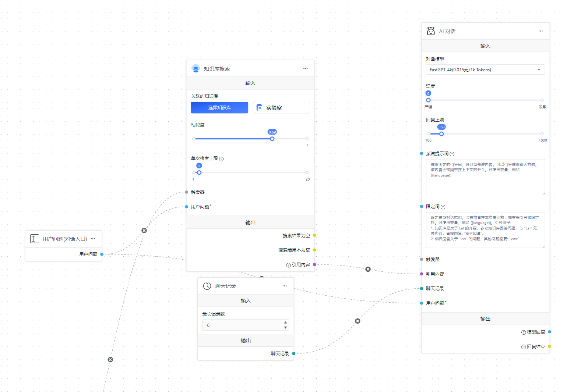This screenshot has width=567, height=392.
Task: Click the 选择知识库 button
Action: [219, 108]
